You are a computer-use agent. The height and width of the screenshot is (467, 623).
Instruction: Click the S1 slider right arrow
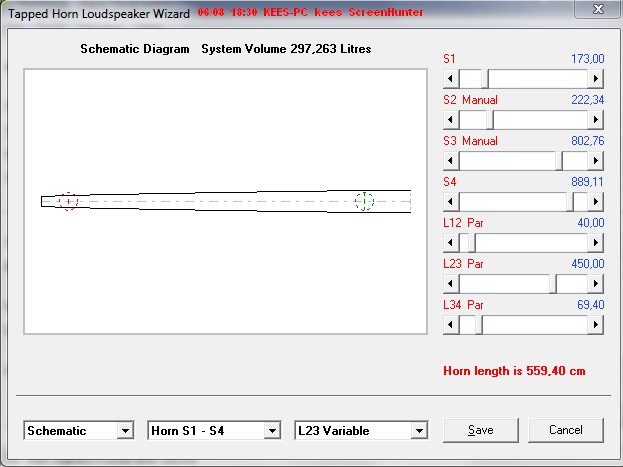[x=596, y=79]
